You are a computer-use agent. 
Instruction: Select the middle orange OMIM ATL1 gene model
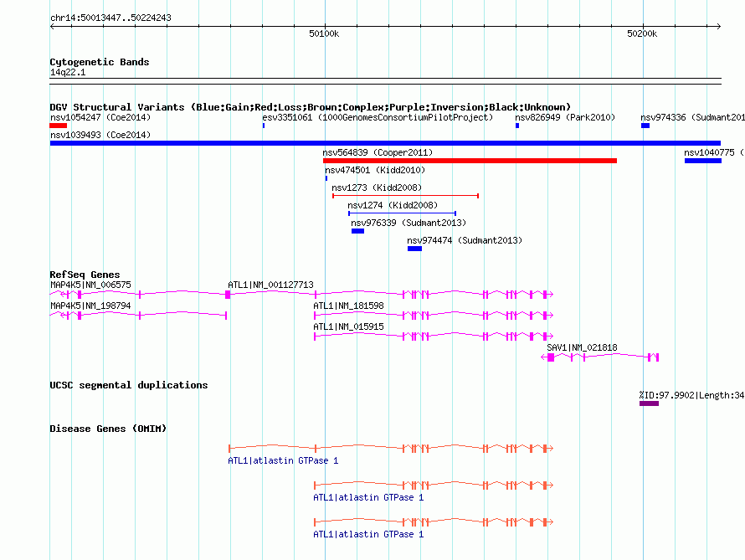(x=434, y=485)
